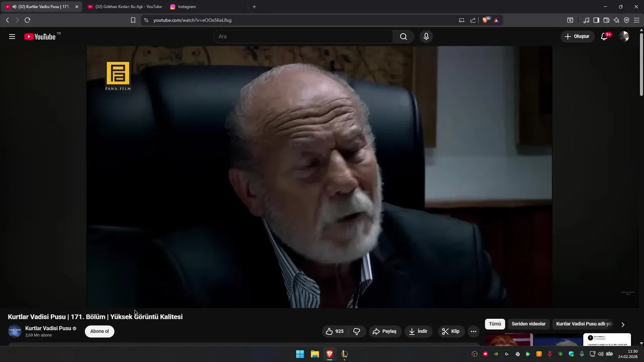The image size is (644, 362).
Task: Click the İndir download button
Action: [x=418, y=331]
